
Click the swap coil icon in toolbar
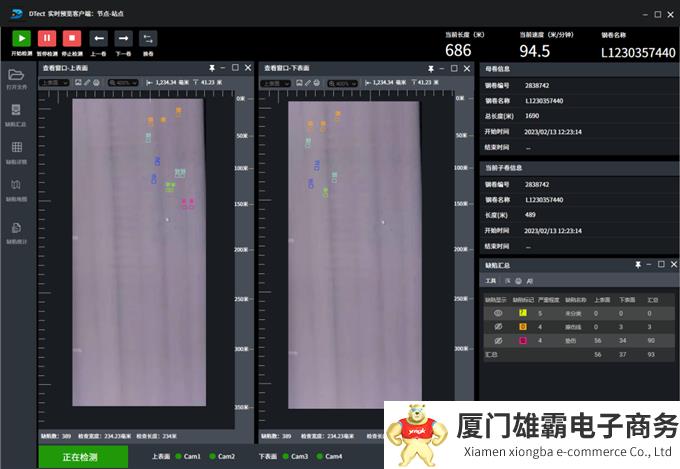[148, 38]
